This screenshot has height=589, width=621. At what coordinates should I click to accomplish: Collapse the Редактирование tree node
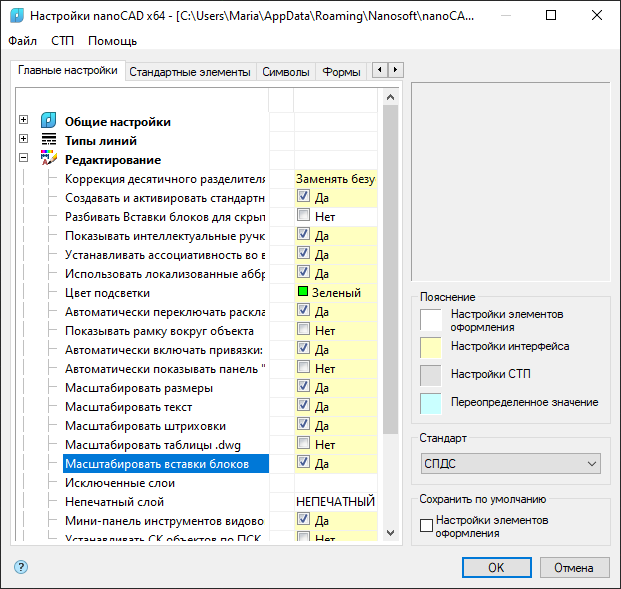click(x=23, y=159)
